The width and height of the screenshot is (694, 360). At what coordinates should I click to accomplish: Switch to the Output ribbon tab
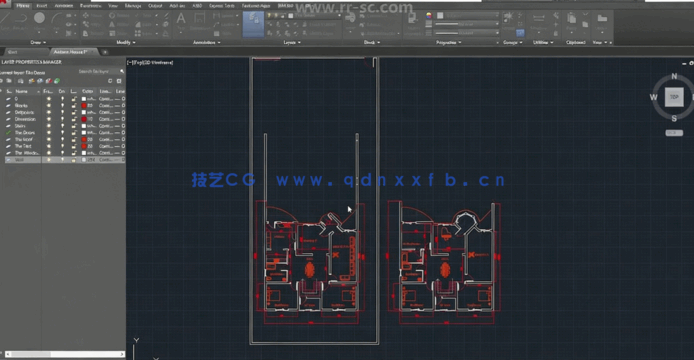155,6
